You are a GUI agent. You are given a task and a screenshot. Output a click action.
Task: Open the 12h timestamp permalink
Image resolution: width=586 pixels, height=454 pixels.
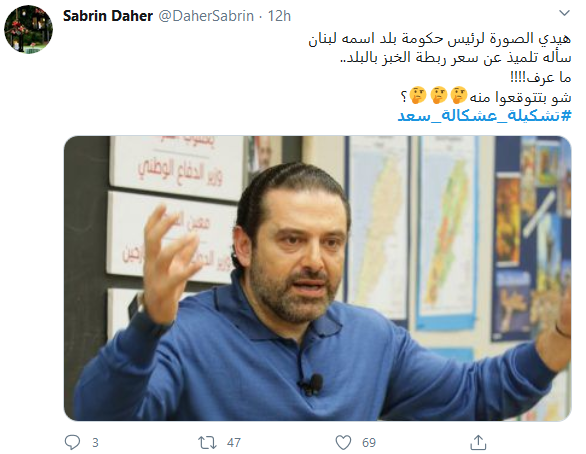tap(279, 16)
